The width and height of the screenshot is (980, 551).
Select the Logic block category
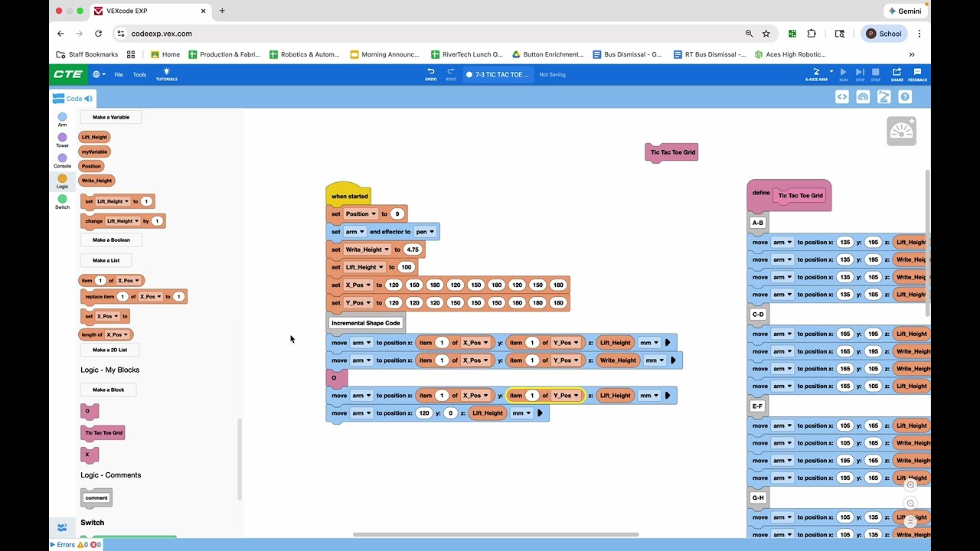coord(62,181)
